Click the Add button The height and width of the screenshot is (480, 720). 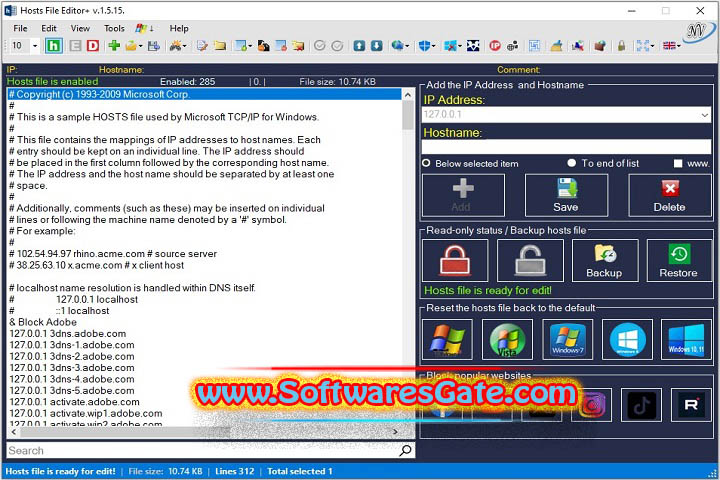coord(463,195)
